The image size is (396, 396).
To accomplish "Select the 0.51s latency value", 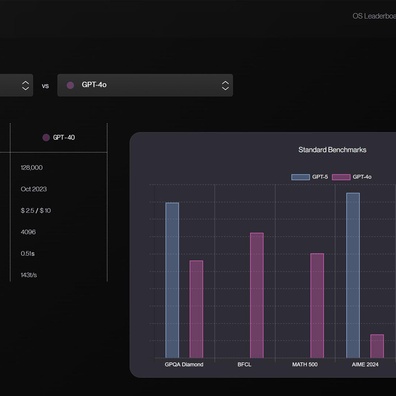I will coord(27,254).
